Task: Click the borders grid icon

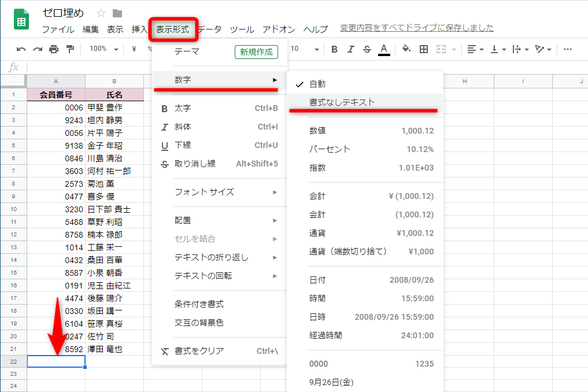Action: (423, 50)
